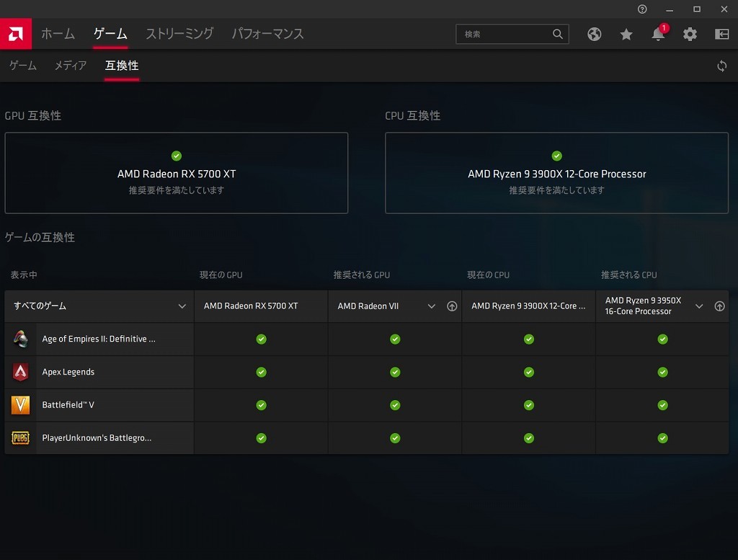This screenshot has height=560, width=738.
Task: Click the 現在の CPU column header
Action: [488, 275]
